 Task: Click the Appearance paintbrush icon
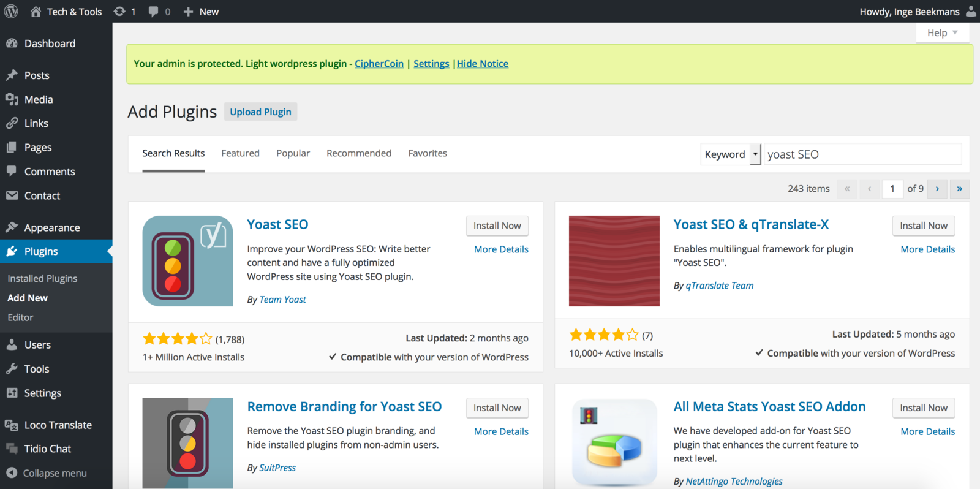pyautogui.click(x=12, y=227)
